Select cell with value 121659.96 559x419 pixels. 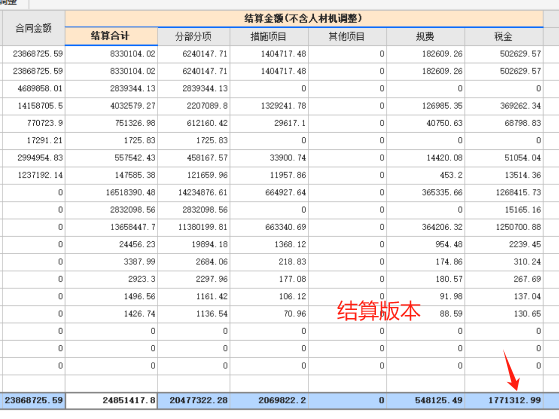point(194,175)
